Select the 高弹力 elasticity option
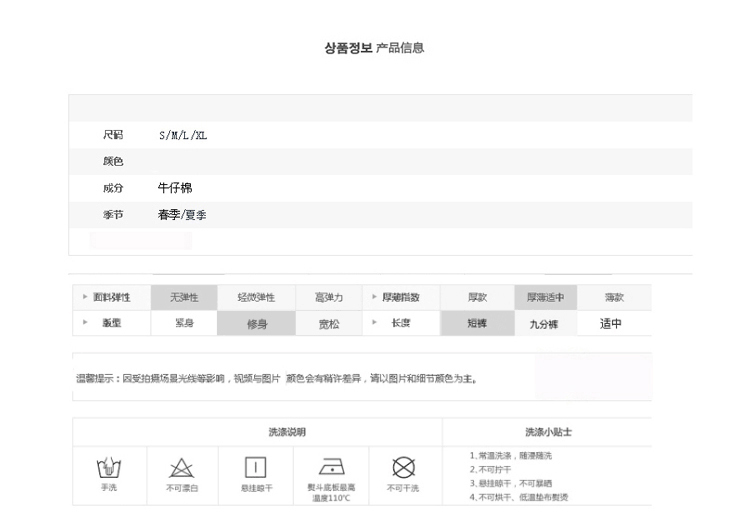 329,298
